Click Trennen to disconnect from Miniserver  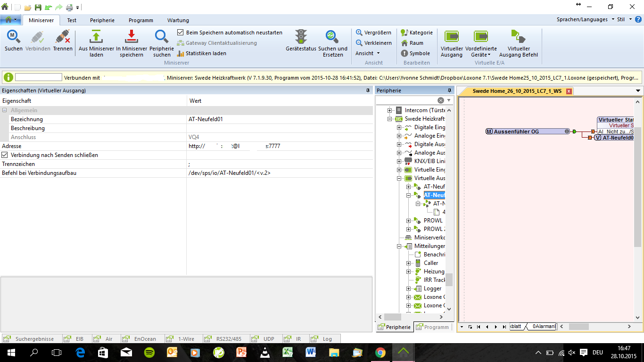[x=63, y=37]
